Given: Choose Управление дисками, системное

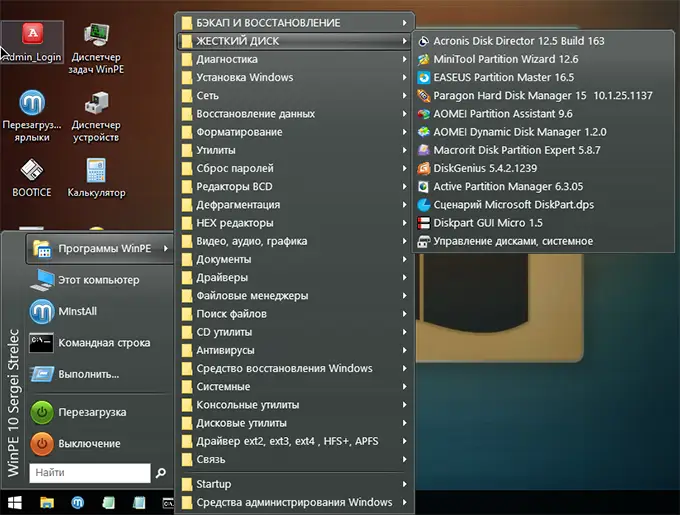Looking at the screenshot, I should [x=512, y=241].
